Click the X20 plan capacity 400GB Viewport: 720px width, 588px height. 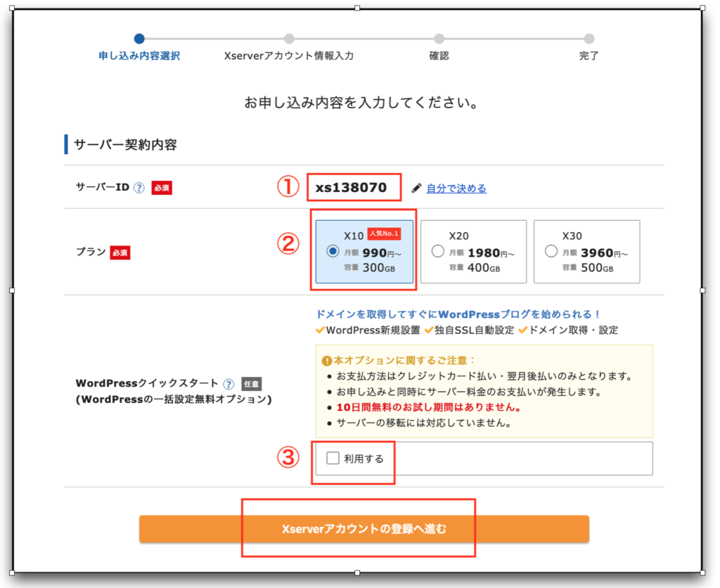point(484,267)
